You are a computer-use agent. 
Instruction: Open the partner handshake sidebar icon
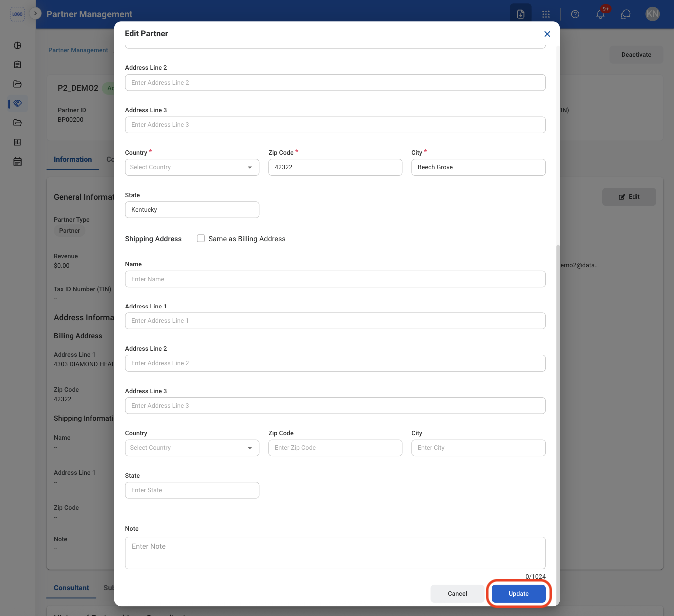[x=18, y=103]
